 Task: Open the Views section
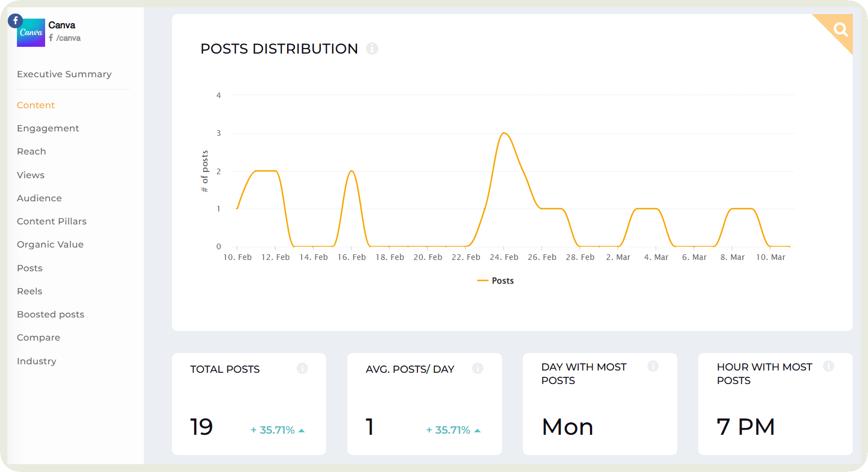click(x=30, y=175)
